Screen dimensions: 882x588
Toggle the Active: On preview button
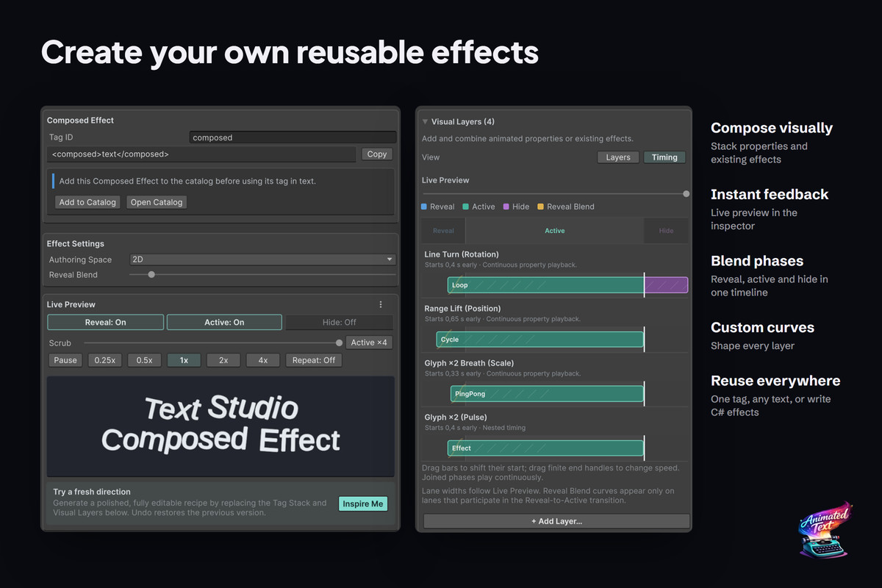(x=224, y=322)
